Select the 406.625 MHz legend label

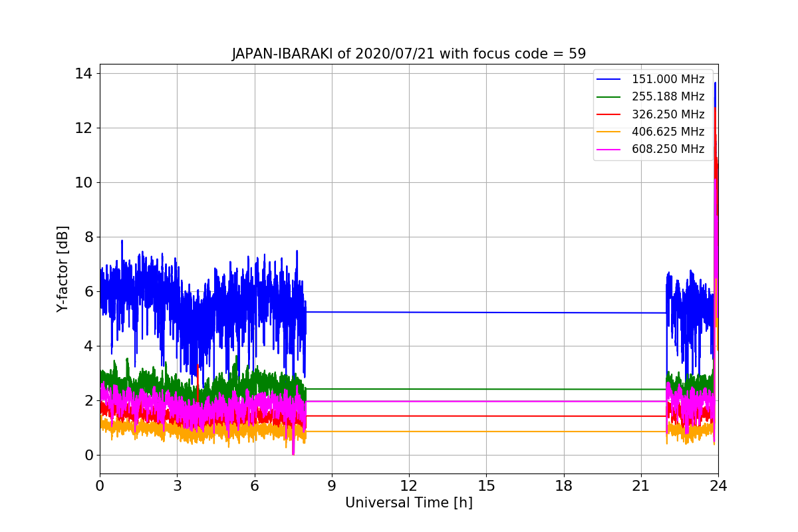point(668,132)
